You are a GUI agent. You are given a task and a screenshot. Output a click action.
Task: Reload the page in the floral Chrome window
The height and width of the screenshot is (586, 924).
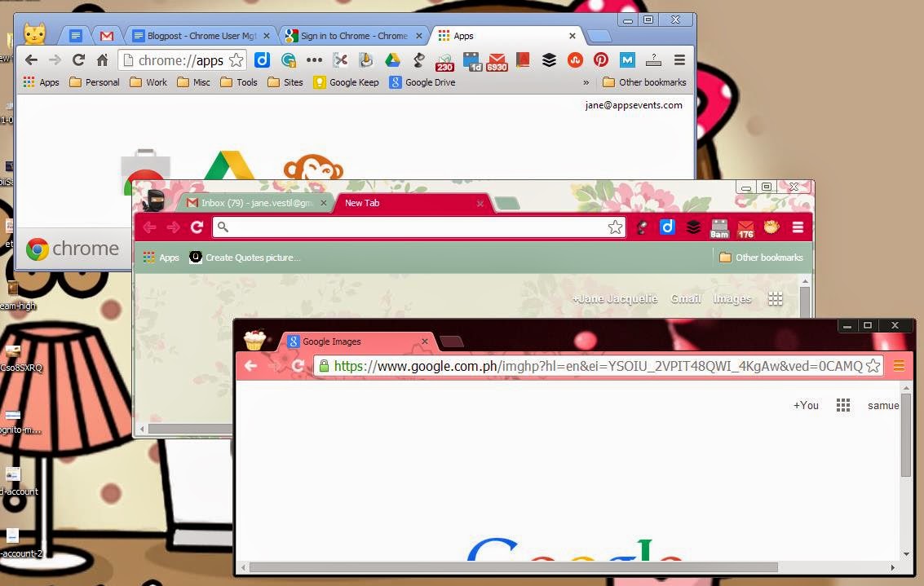[197, 227]
